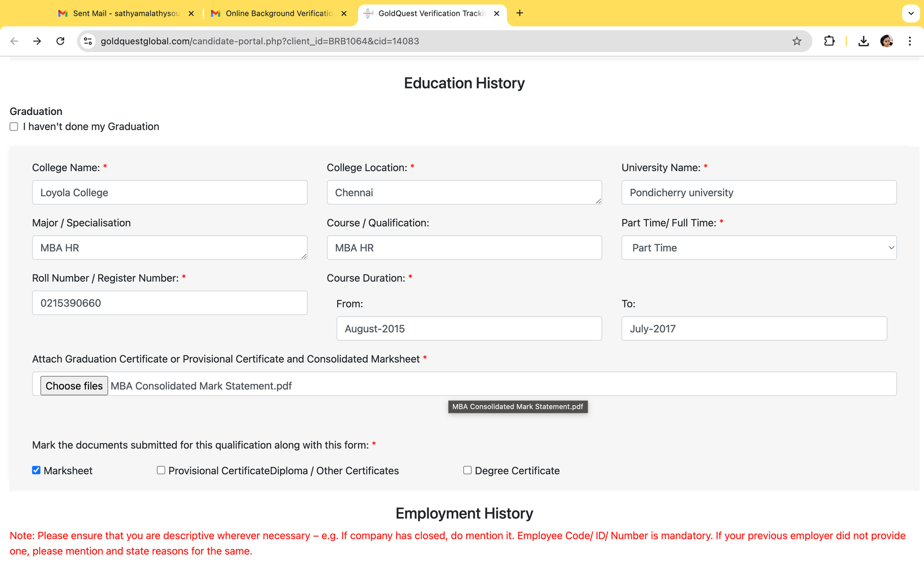Open the Chrome profile avatar
The width and height of the screenshot is (924, 578).
(x=886, y=41)
